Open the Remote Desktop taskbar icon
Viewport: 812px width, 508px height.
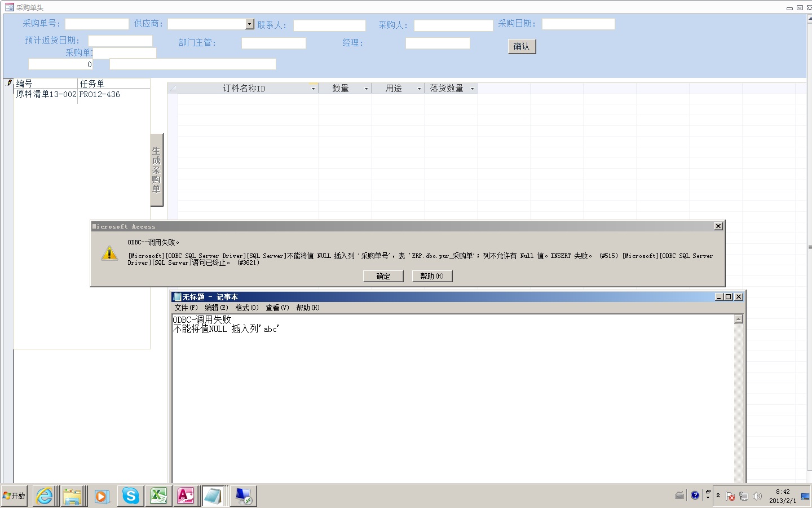pyautogui.click(x=244, y=496)
